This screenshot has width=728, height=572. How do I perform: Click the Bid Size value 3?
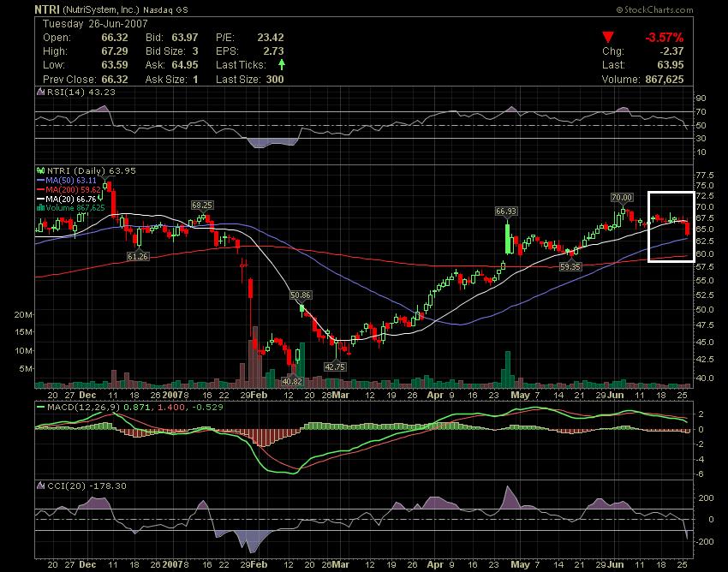click(195, 51)
